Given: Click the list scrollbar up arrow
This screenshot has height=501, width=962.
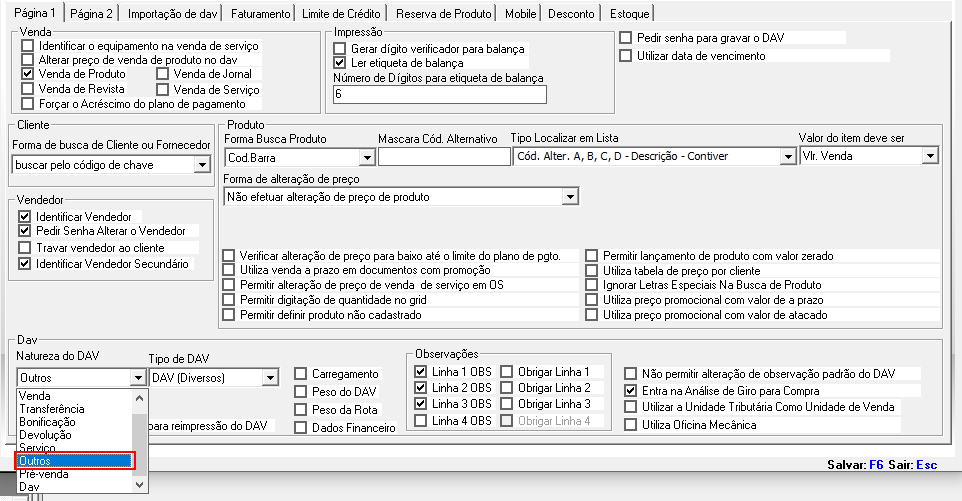Looking at the screenshot, I should 140,398.
